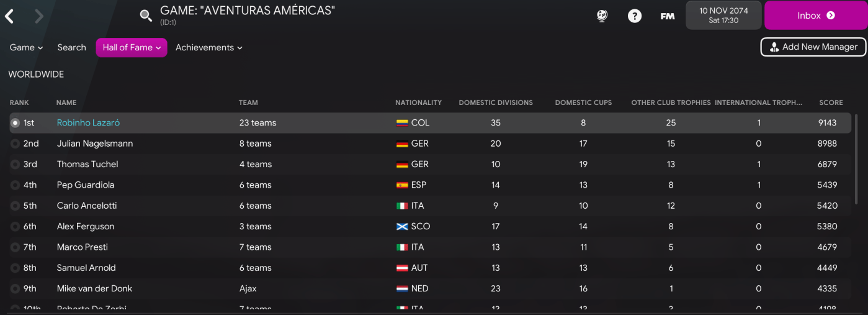Select radio button for Julian Nagelsmann
Image resolution: width=868 pixels, height=315 pixels.
[16, 144]
